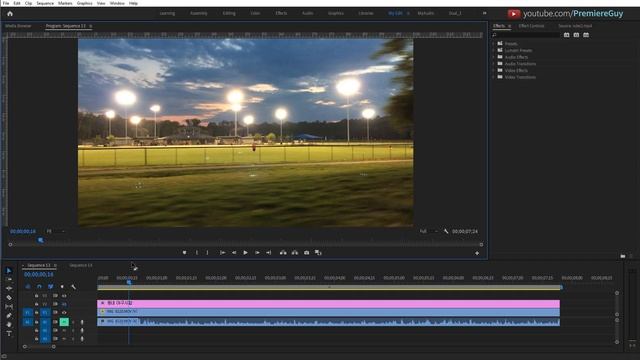Screen dimensions: 640x360
Task: Play the sequence in Program Monitor
Action: [245, 253]
